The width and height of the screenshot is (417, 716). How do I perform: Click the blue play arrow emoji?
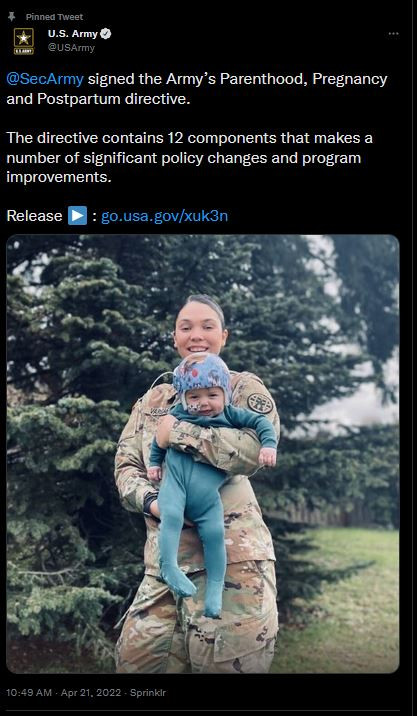[x=77, y=216]
